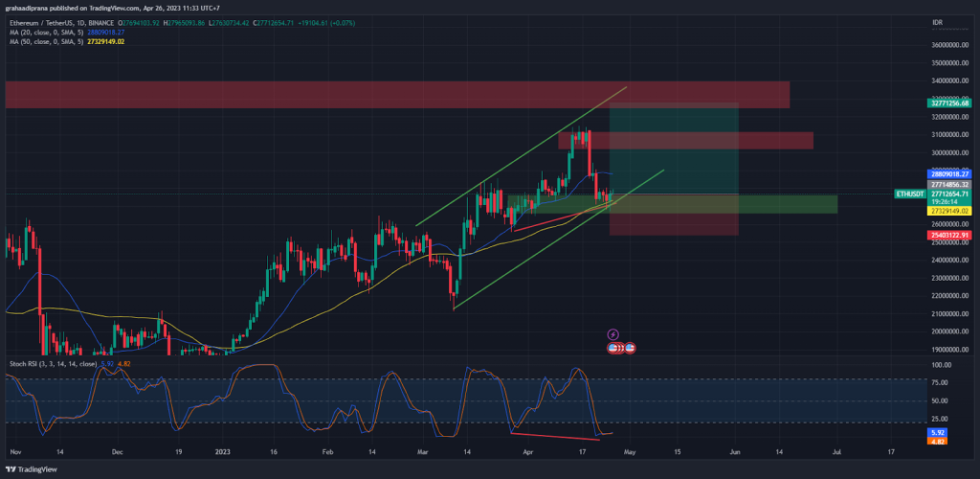Click the 36000000.00 price axis tick
Viewport: 980px width, 479px height.
(x=950, y=45)
